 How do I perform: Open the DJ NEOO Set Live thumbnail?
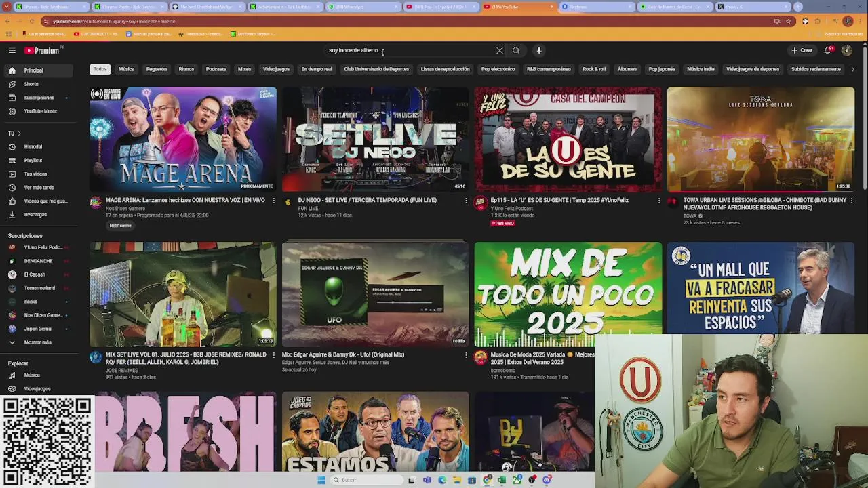[x=375, y=139]
